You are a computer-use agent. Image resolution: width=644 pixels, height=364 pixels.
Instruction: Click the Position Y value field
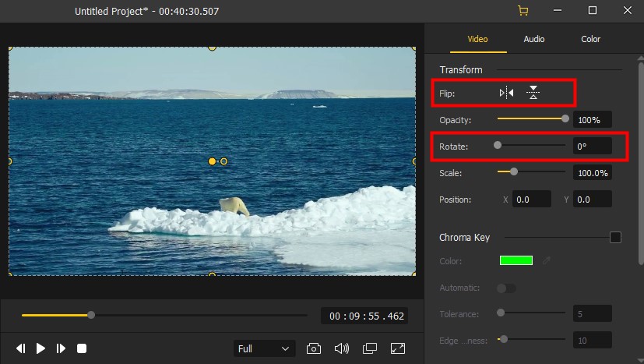coord(593,200)
